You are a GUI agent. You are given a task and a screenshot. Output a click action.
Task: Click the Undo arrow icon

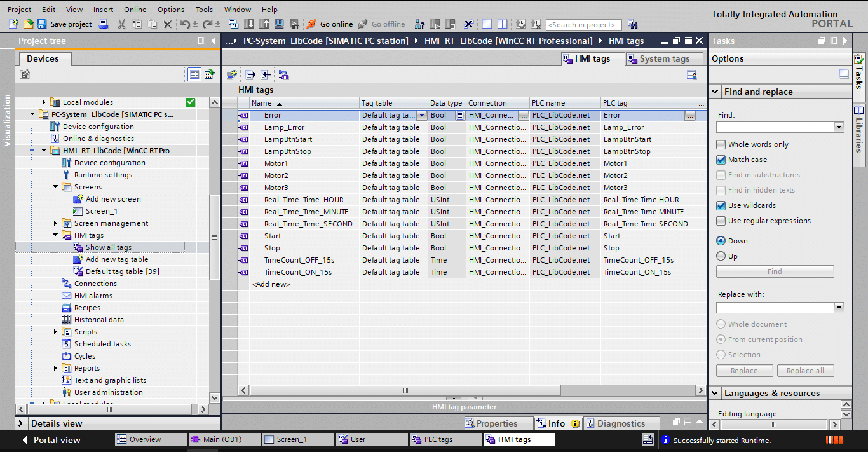point(185,24)
